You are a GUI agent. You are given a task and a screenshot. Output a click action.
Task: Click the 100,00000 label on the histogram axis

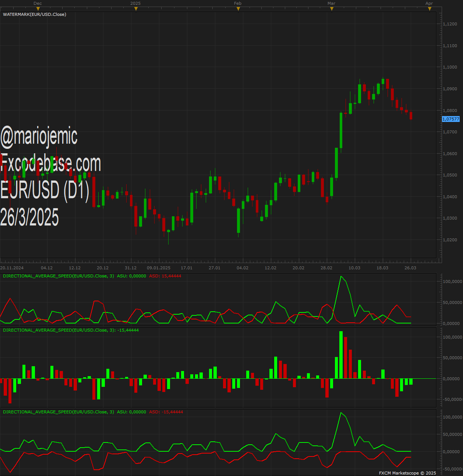pyautogui.click(x=452, y=337)
